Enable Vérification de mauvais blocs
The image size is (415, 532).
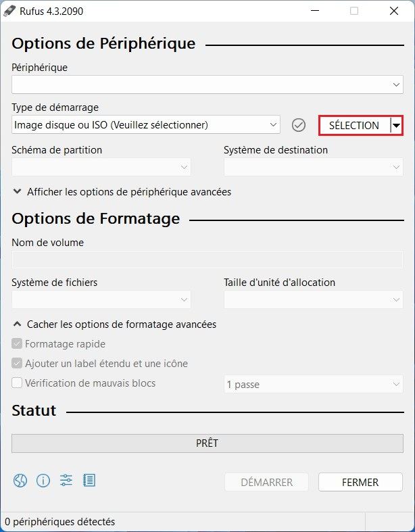click(x=18, y=383)
